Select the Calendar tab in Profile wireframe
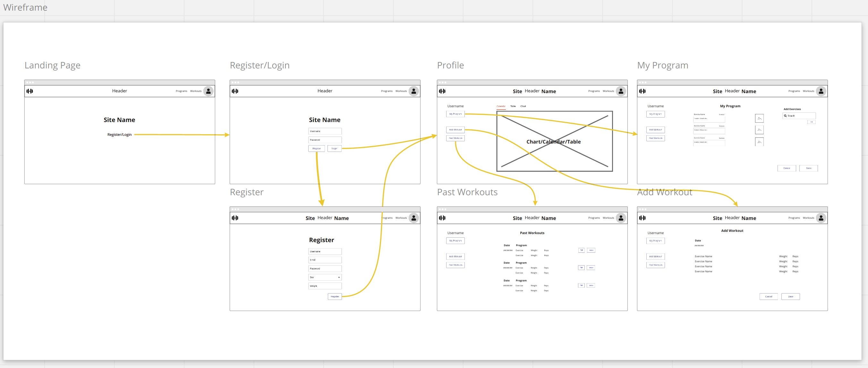Screen dimensions: 868x368 [x=501, y=106]
